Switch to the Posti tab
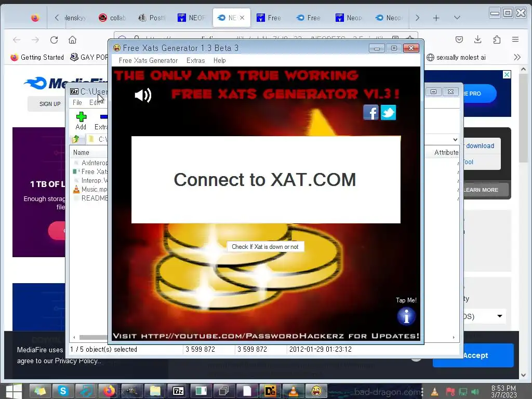The image size is (532, 399). [x=152, y=18]
